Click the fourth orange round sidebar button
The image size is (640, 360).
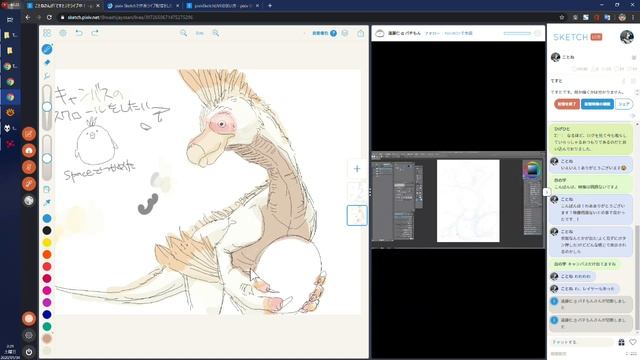coord(29,184)
